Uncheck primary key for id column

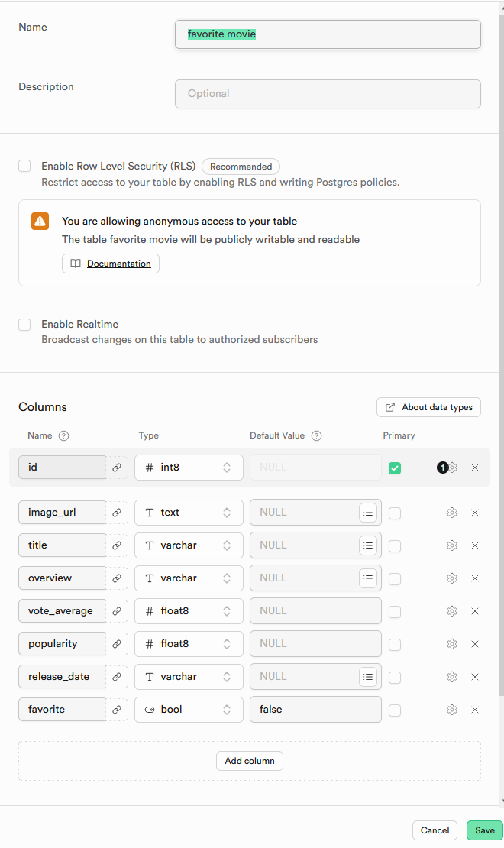(x=395, y=468)
